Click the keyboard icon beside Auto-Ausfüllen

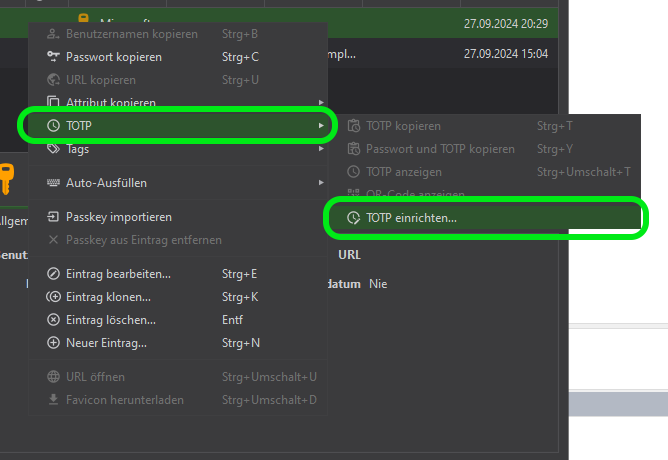pos(54,183)
